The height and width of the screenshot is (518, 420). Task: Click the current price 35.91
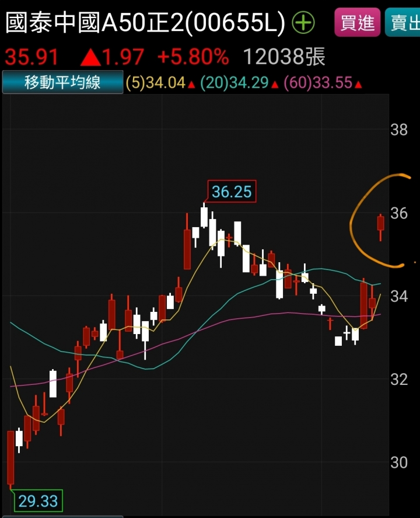pos(32,57)
